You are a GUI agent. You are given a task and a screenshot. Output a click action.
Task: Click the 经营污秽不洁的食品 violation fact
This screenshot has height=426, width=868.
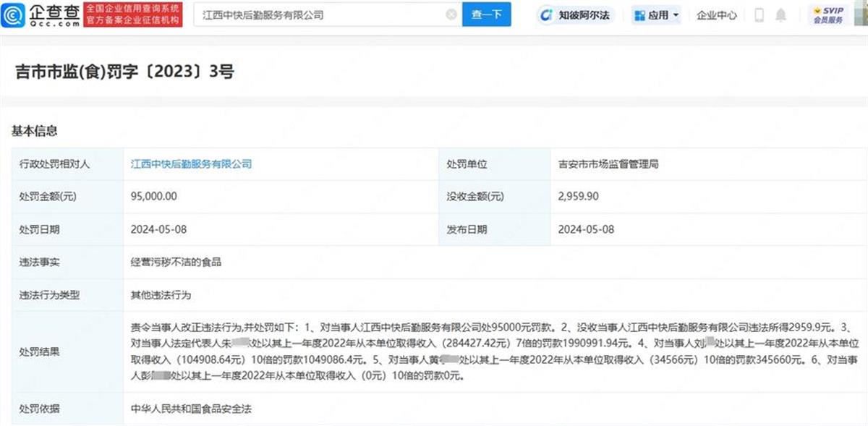[176, 262]
